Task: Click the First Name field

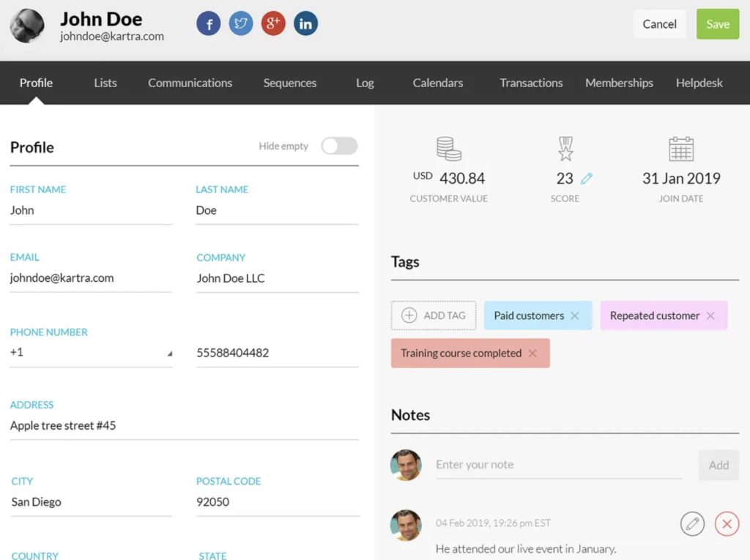Action: tap(91, 210)
